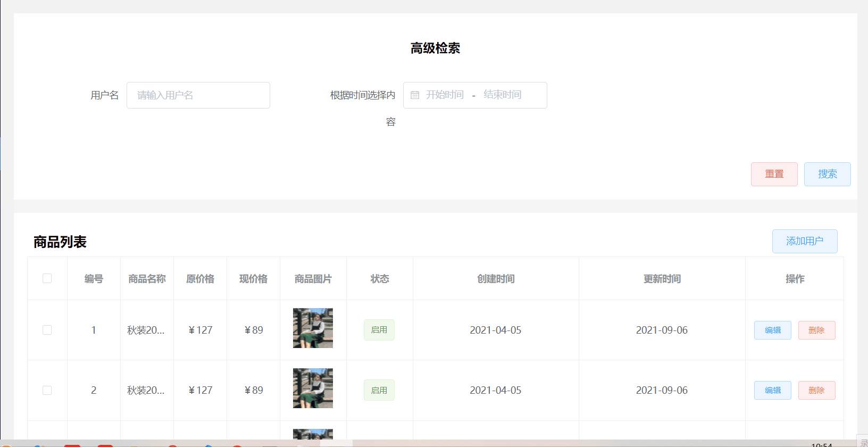Click the 启用 status tag in row 1
868x447 pixels.
point(379,330)
